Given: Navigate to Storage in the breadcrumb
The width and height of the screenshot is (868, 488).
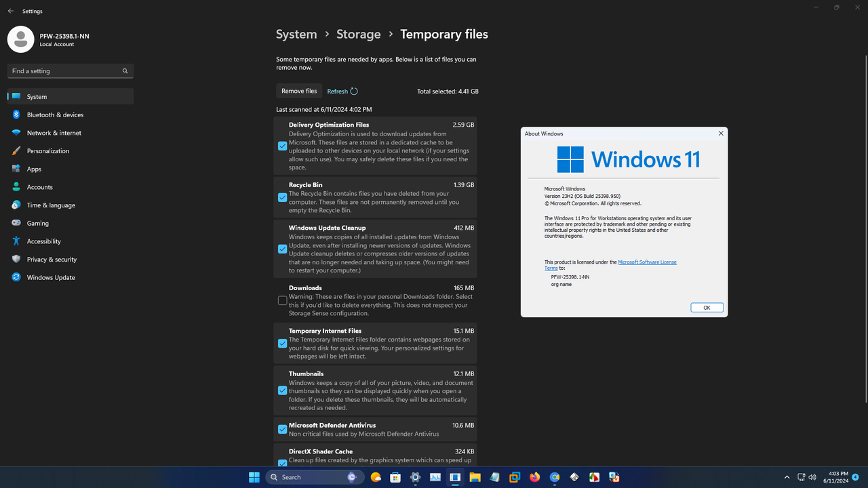Looking at the screenshot, I should [x=359, y=34].
